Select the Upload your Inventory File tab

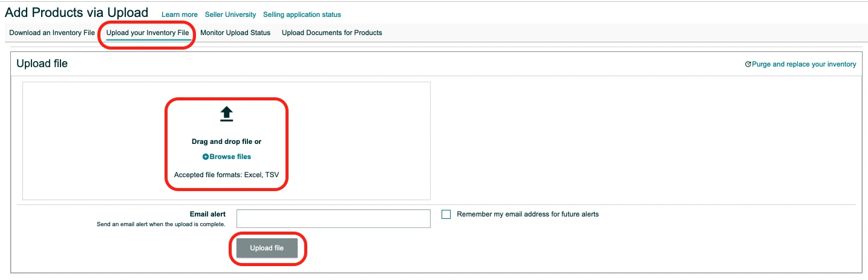tap(148, 33)
